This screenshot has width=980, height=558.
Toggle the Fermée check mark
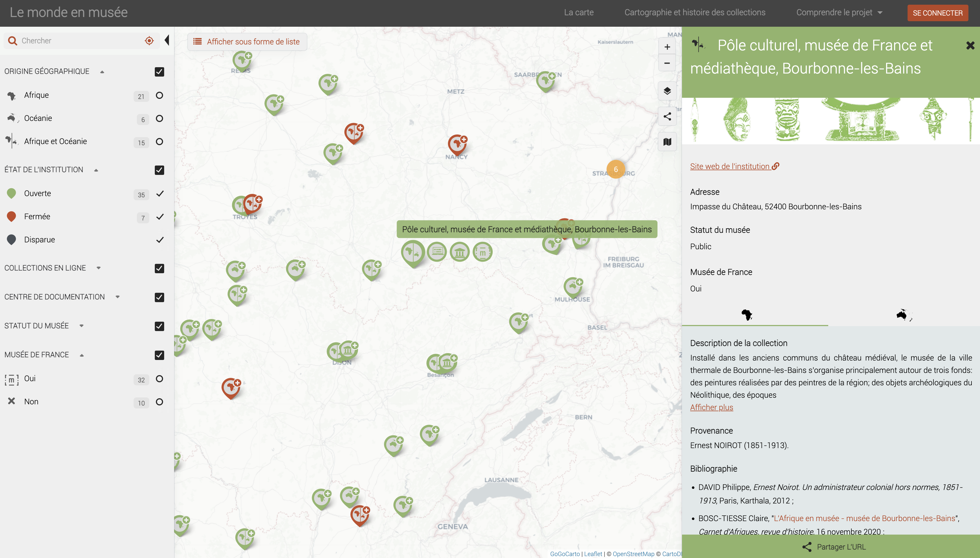point(160,216)
